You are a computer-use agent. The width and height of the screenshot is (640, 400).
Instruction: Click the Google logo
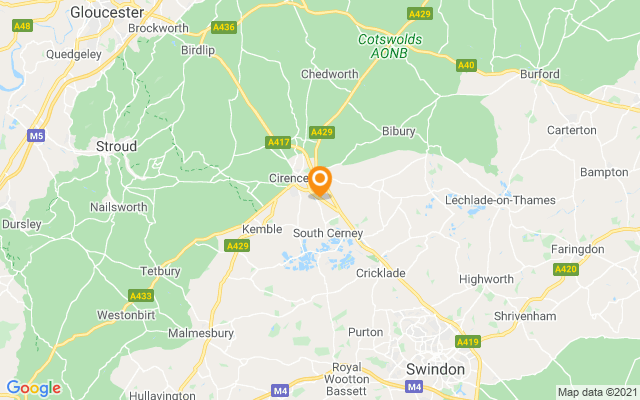click(34, 388)
